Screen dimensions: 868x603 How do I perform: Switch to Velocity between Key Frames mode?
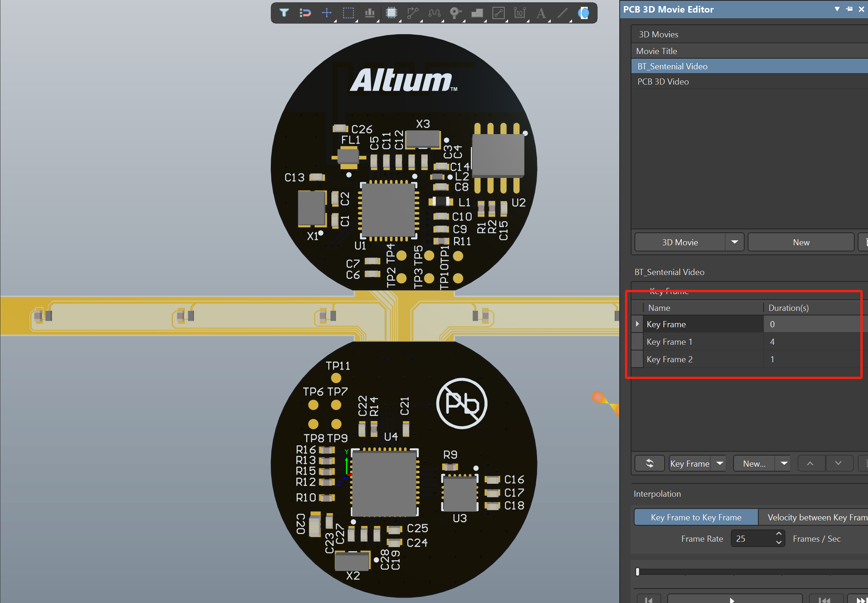coord(815,517)
